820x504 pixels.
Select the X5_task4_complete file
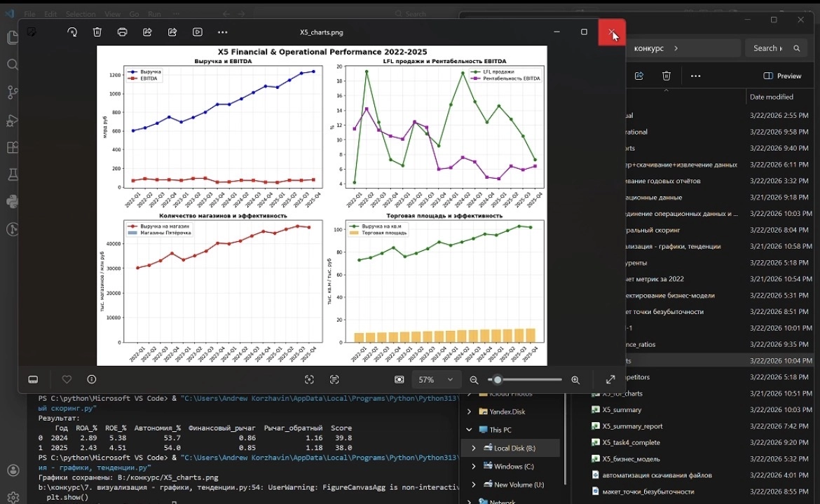631,442
